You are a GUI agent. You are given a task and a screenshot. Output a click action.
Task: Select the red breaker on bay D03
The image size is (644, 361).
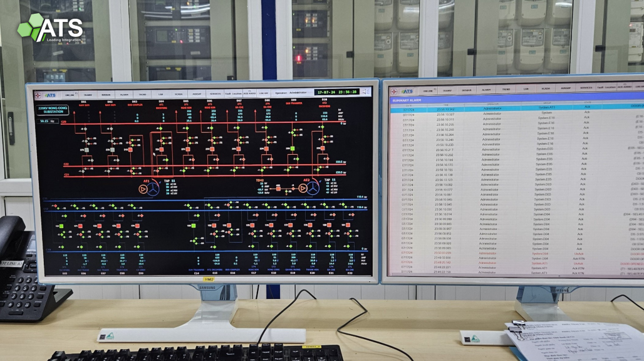(x=131, y=149)
